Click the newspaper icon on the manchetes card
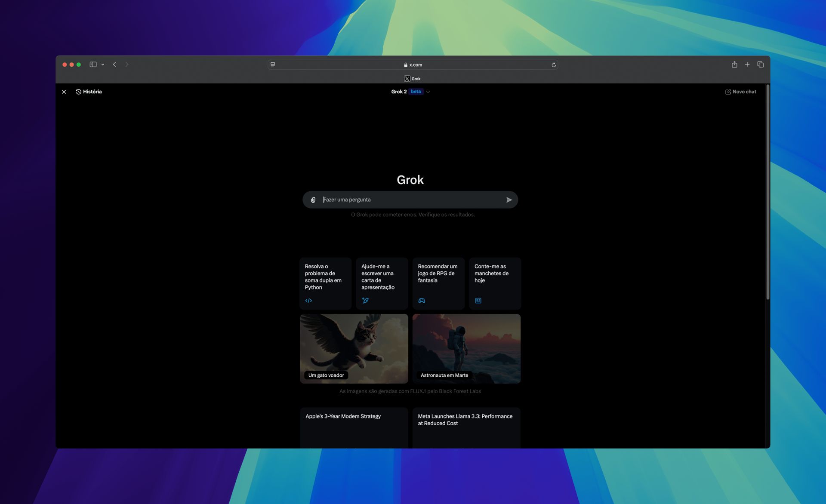826x504 pixels. 478,300
